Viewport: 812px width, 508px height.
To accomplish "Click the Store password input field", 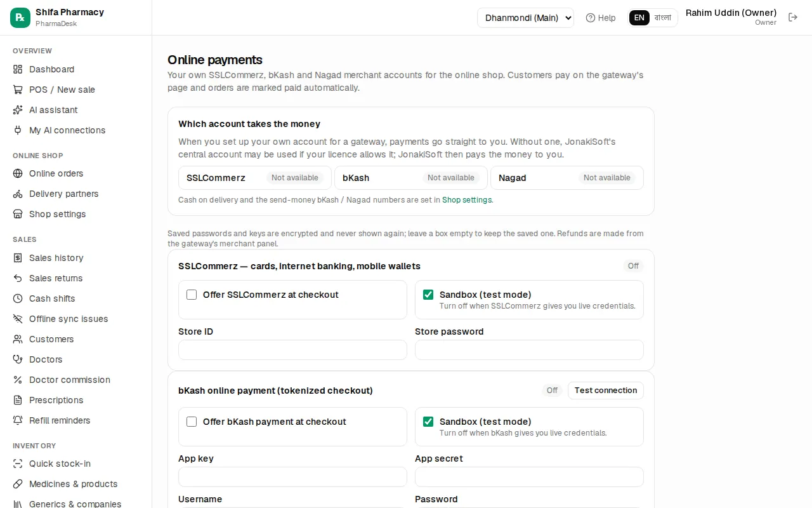I will [529, 350].
